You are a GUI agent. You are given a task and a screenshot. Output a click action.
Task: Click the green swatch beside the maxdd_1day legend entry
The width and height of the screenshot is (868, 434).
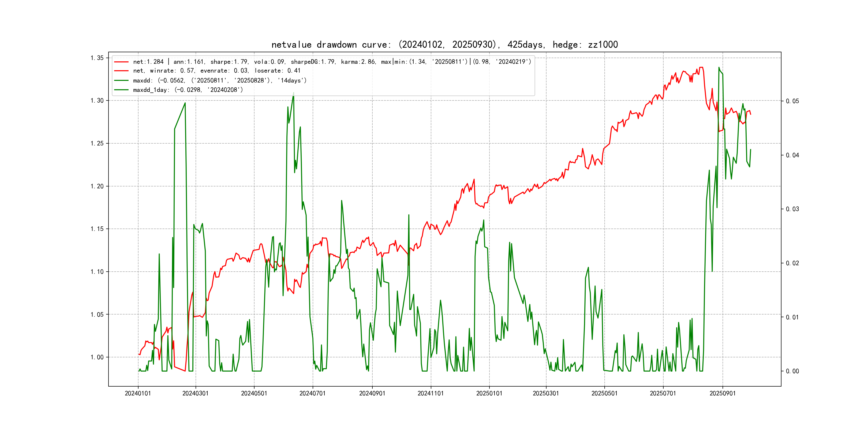coord(121,90)
